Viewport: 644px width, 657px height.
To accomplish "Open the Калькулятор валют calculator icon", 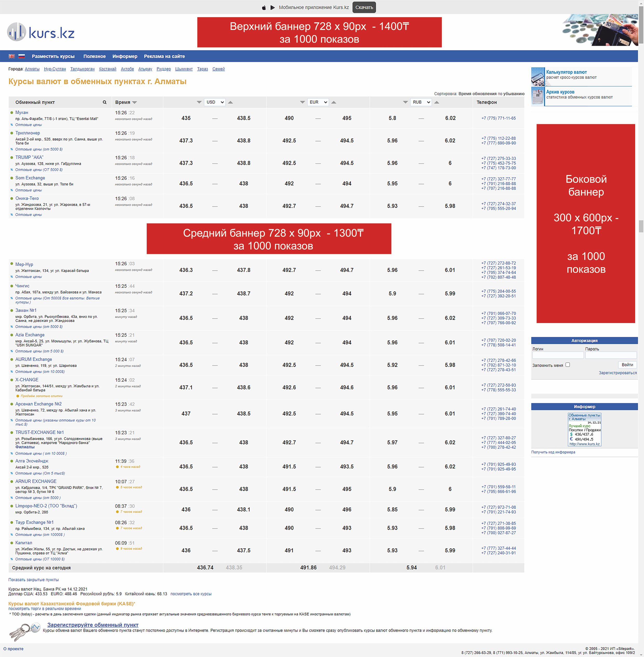I will (538, 76).
